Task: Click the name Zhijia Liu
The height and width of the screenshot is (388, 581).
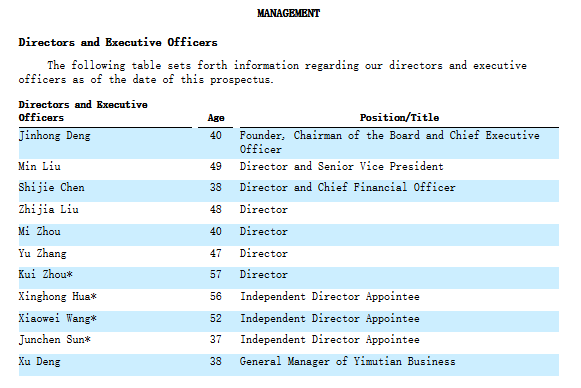Action: pos(49,209)
